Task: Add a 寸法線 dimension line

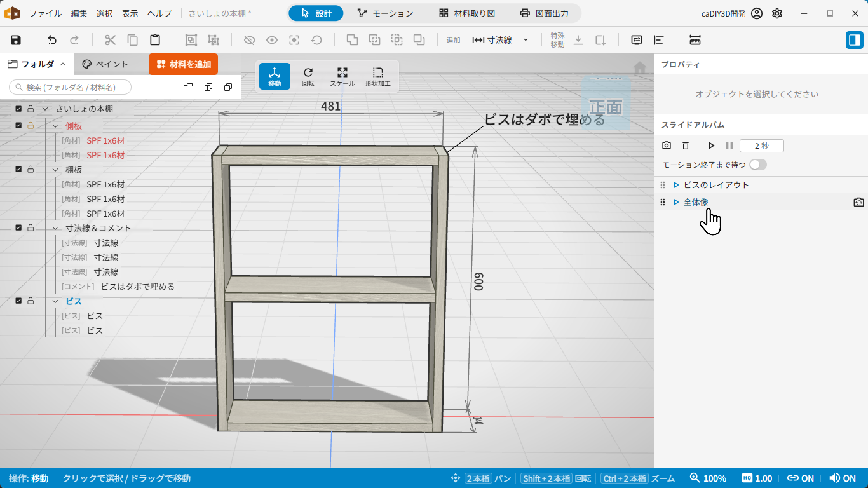Action: coord(492,40)
